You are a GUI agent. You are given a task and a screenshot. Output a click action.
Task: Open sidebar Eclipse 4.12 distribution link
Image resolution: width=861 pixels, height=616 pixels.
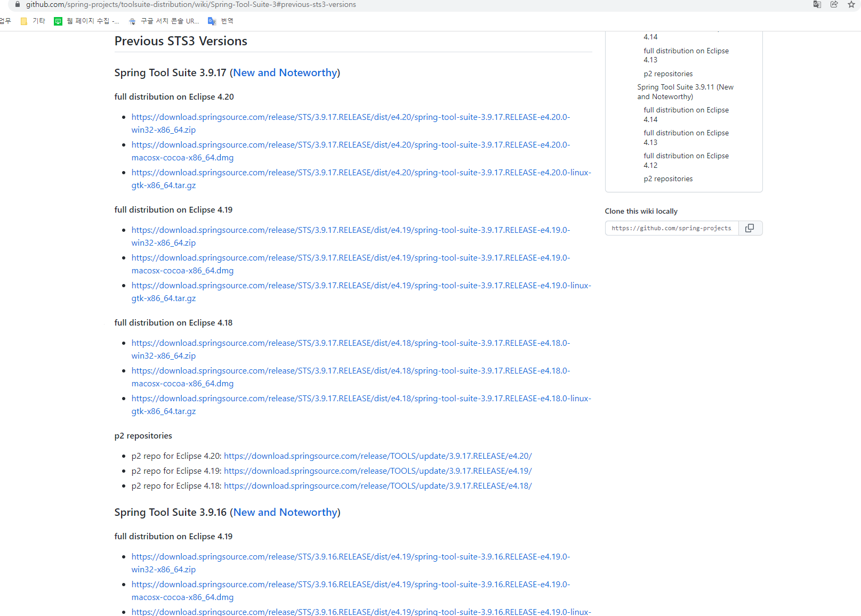[x=686, y=160]
